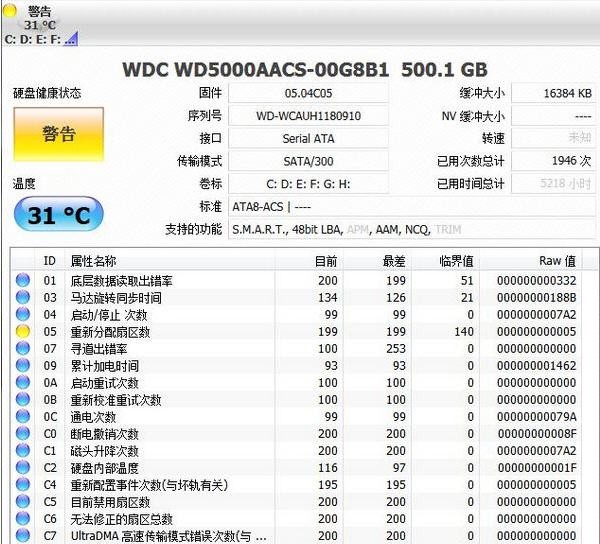Viewport: 600px width, 544px height.
Task: Click the blue status icon for row 0C
Action: point(23,416)
